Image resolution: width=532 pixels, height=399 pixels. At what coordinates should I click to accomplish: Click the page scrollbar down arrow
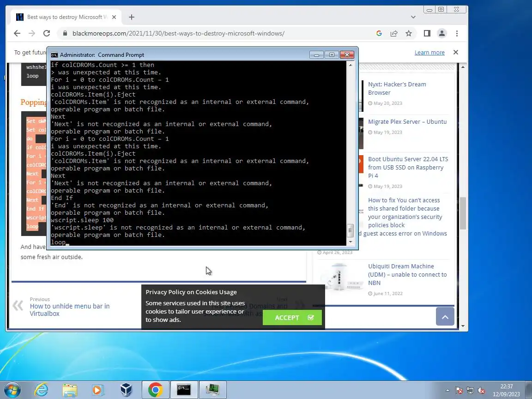463,326
